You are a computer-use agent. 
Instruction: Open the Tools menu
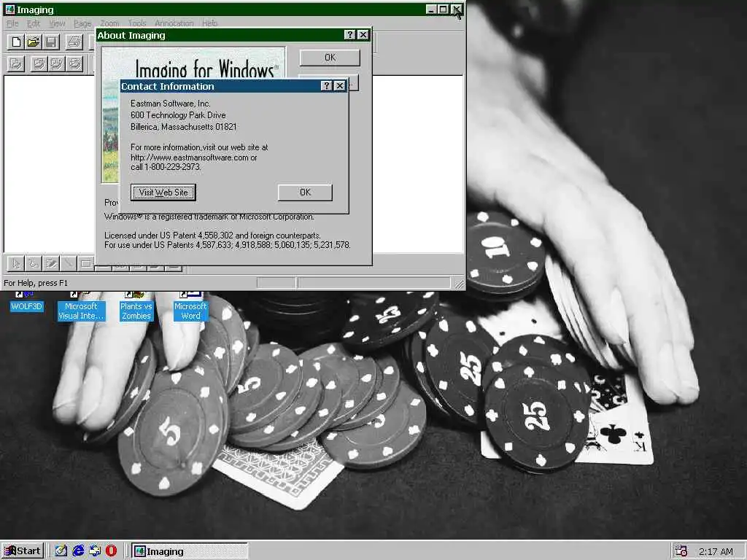click(x=136, y=23)
